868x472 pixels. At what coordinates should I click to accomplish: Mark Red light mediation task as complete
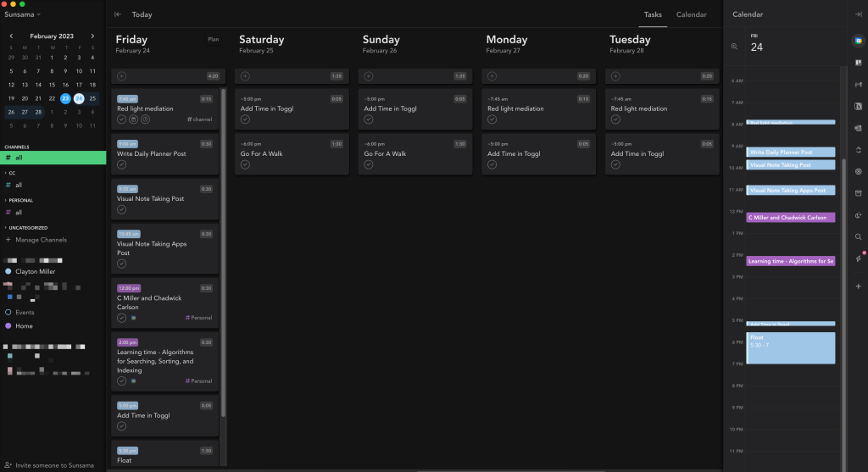(122, 119)
